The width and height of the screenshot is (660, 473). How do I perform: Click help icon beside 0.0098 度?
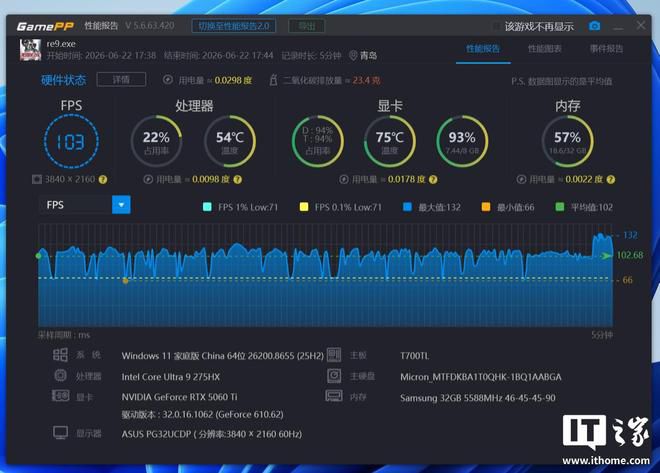click(237, 180)
